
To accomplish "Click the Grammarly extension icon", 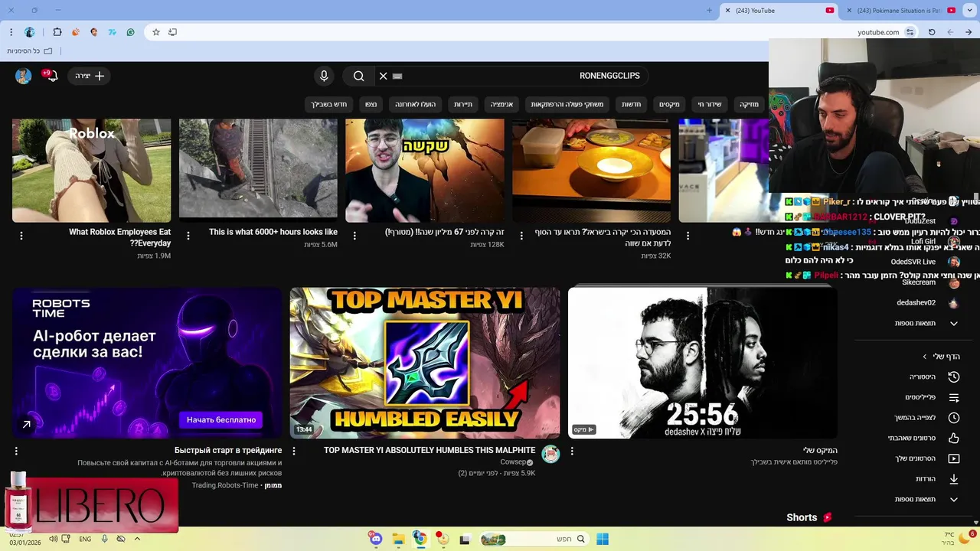I will tap(131, 32).
